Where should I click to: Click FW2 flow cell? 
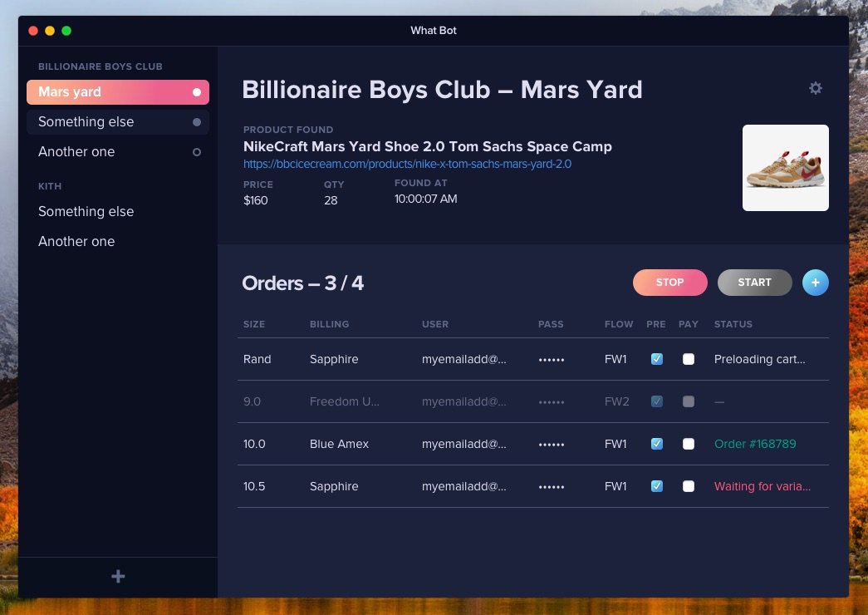[x=616, y=401]
